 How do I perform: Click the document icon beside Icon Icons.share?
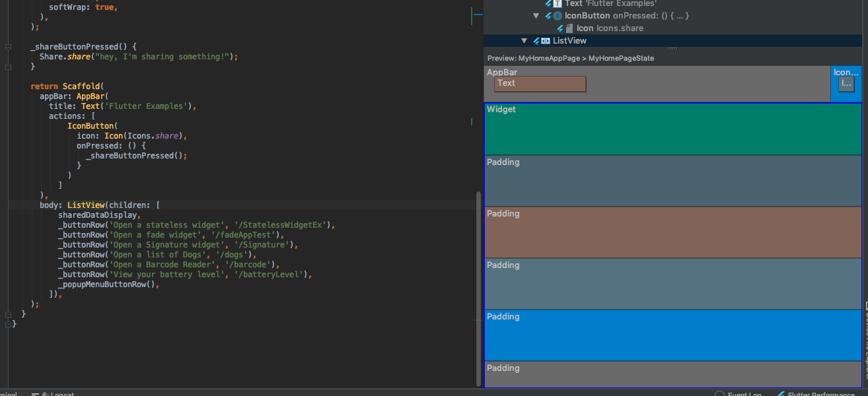tap(571, 28)
